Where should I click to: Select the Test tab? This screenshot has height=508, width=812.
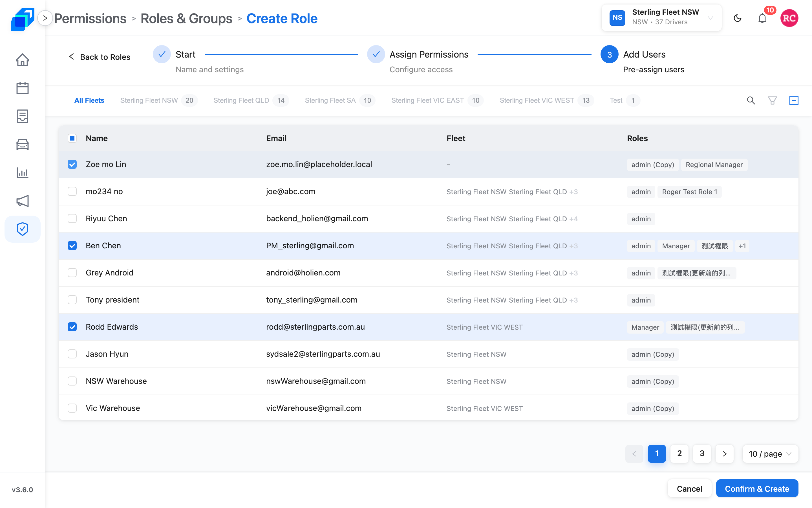[625, 100]
